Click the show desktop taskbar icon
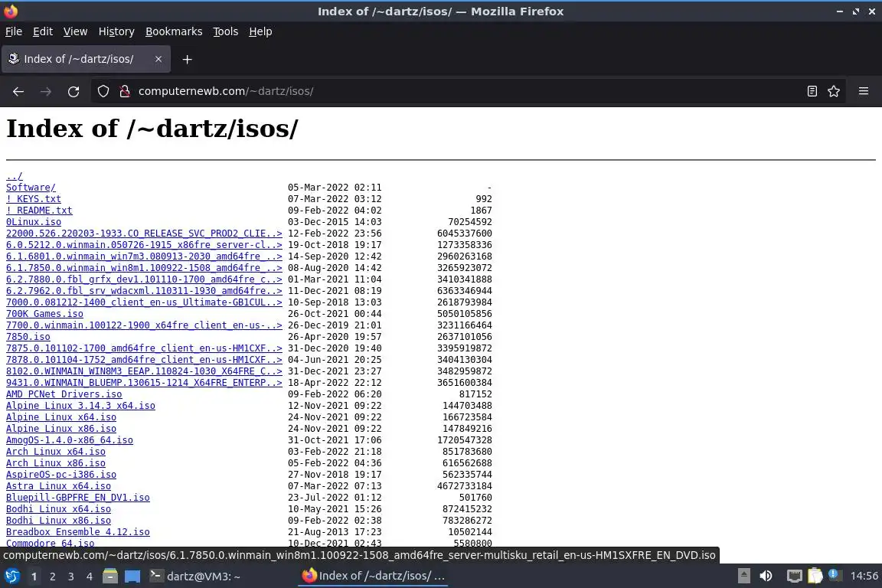 point(132,577)
